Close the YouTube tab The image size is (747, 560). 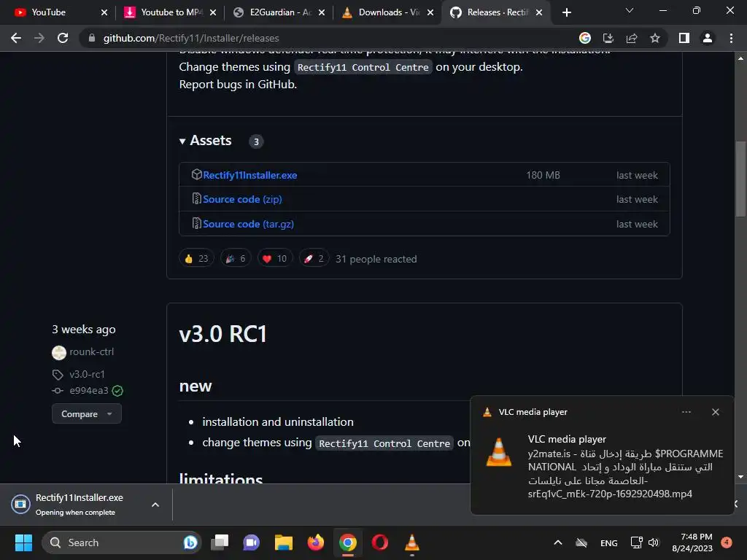coord(104,12)
